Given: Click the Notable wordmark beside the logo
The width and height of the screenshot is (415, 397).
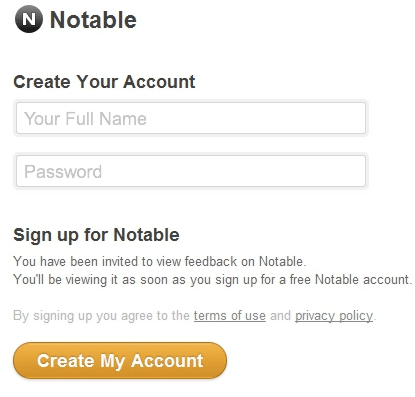Looking at the screenshot, I should (93, 20).
